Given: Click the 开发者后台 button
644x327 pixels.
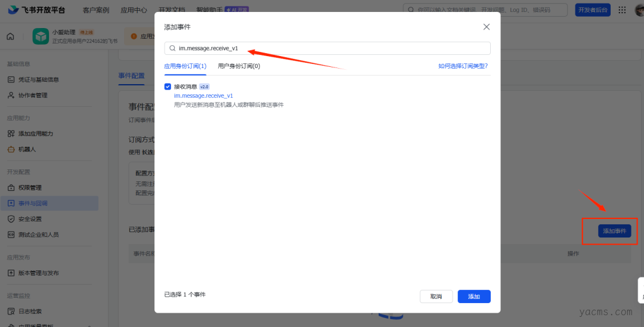Looking at the screenshot, I should (593, 10).
